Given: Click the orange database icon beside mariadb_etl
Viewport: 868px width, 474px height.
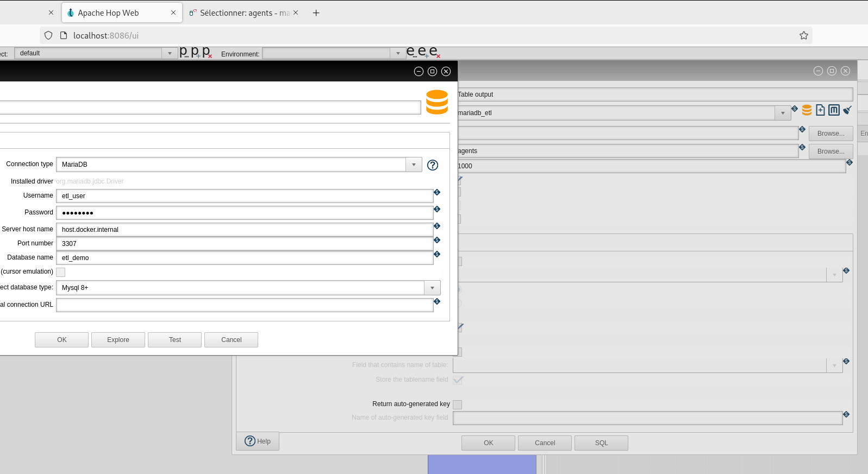Looking at the screenshot, I should pos(807,110).
